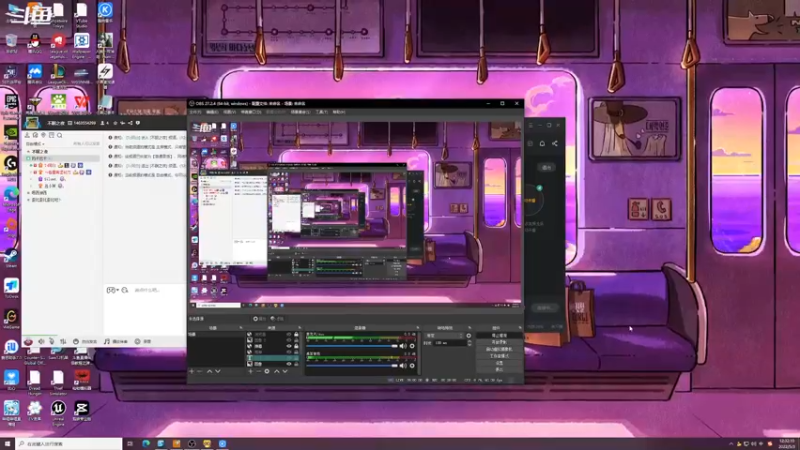800x450 pixels.
Task: Adjust the first mixer channel volume slider
Action: pyautogui.click(x=352, y=346)
